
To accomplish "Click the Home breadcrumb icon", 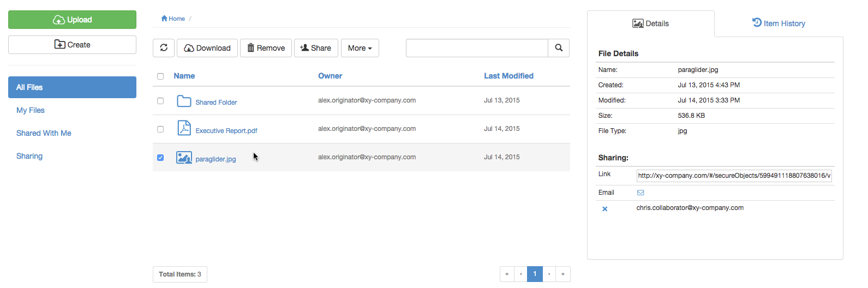I will pos(164,19).
